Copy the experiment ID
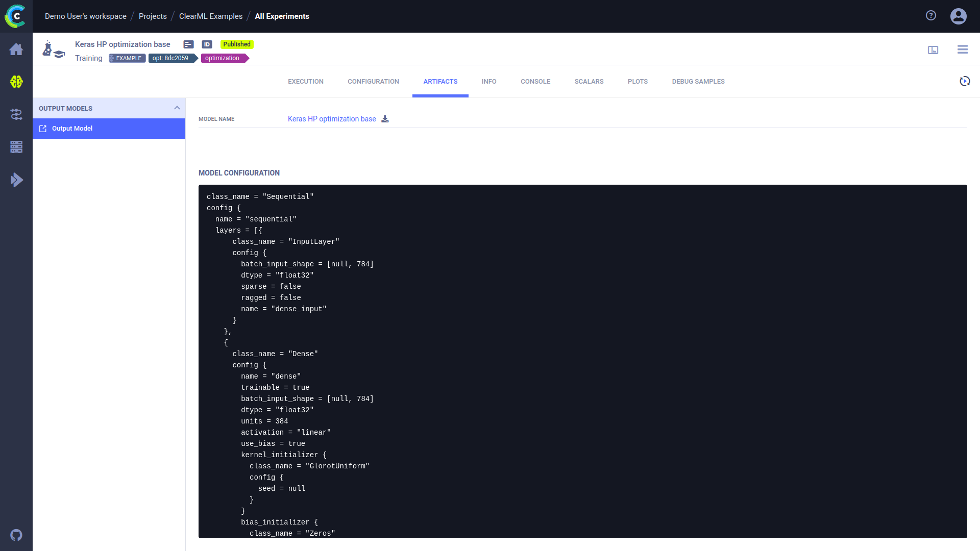This screenshot has width=980, height=551. pos(207,44)
